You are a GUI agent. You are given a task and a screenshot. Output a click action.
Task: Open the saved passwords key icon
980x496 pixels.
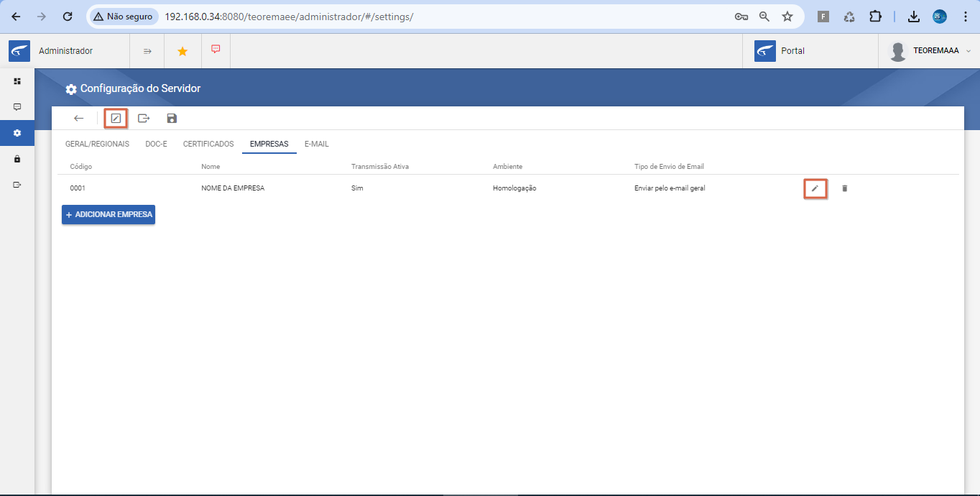pyautogui.click(x=741, y=17)
